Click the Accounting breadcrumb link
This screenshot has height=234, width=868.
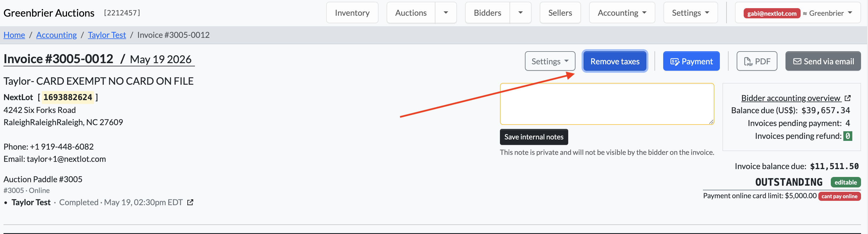(x=56, y=35)
